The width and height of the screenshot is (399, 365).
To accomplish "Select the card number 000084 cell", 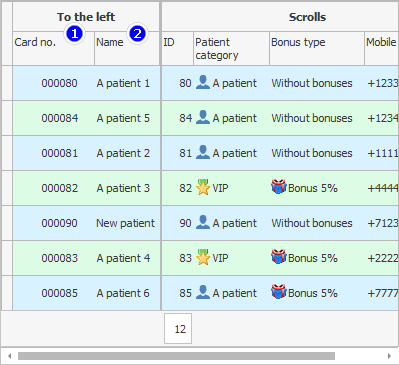I will tap(53, 118).
